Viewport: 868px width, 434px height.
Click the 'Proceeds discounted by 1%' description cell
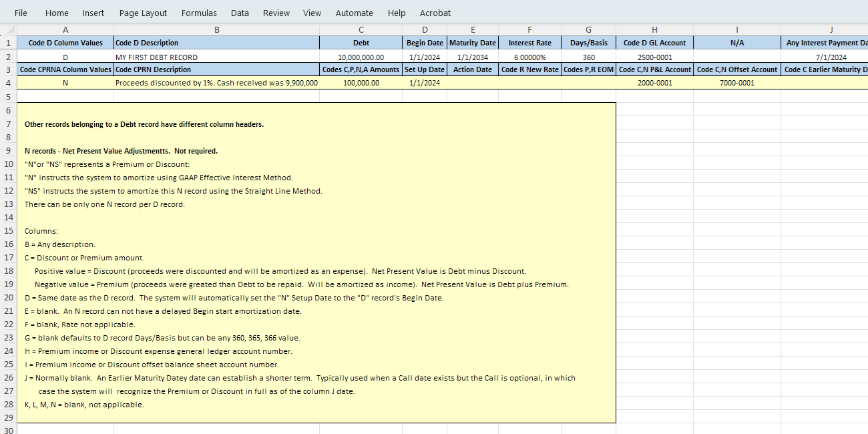(217, 83)
